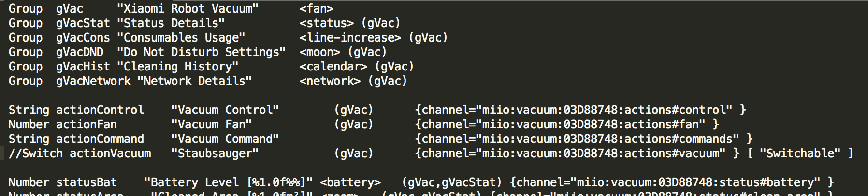Place cursor in "Consumables Usage" text
The height and width of the screenshot is (196, 868).
point(181,38)
